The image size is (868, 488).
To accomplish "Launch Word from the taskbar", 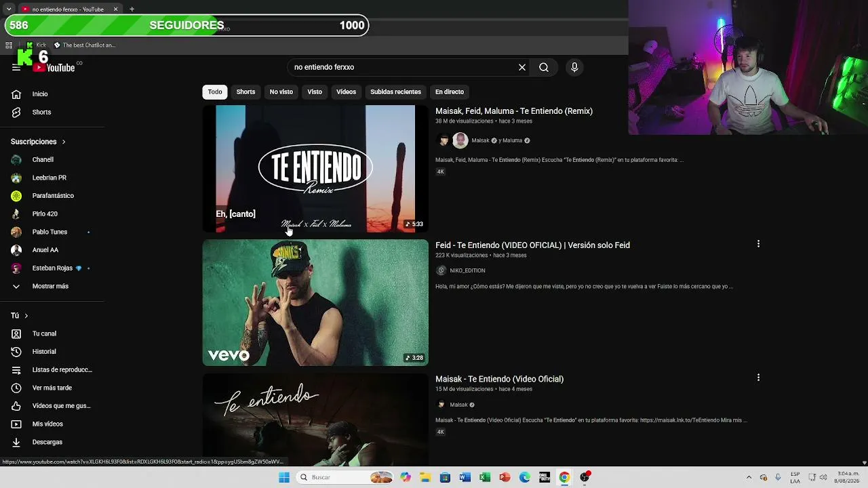I will pyautogui.click(x=465, y=477).
